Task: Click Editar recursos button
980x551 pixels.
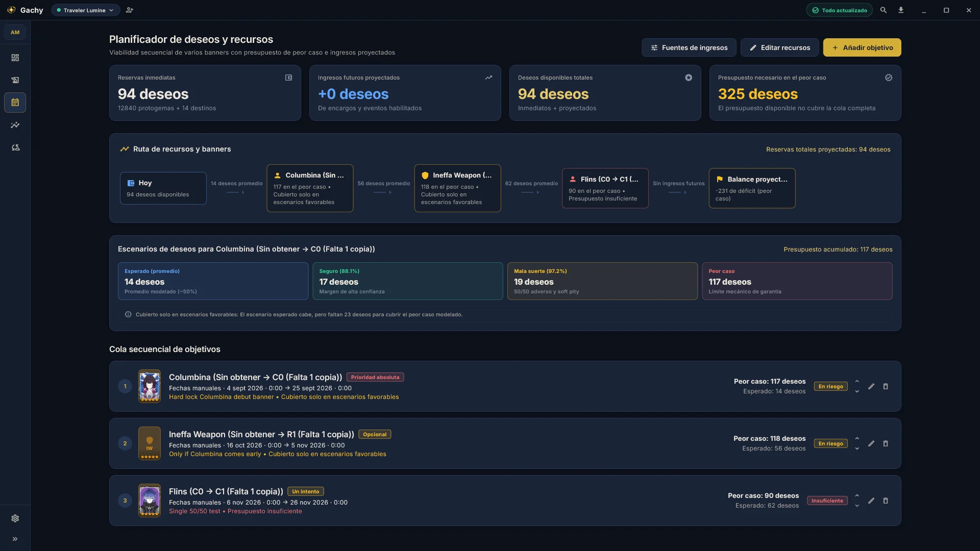Action: tap(779, 47)
